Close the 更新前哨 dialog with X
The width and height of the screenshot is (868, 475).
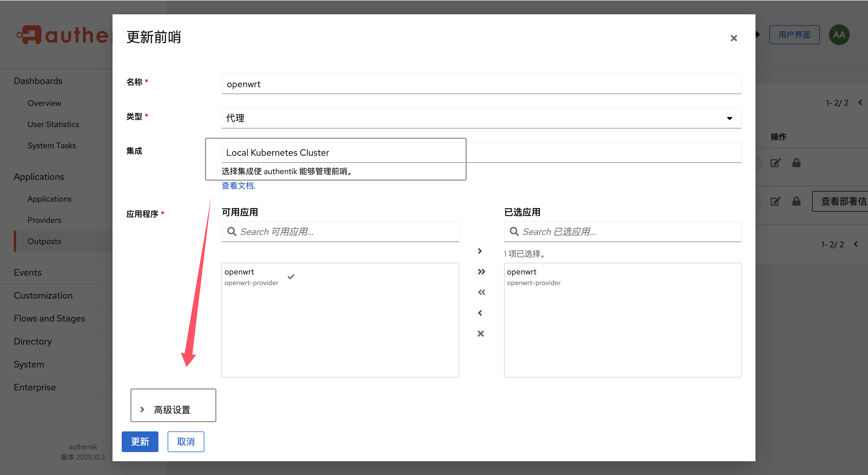tap(734, 38)
